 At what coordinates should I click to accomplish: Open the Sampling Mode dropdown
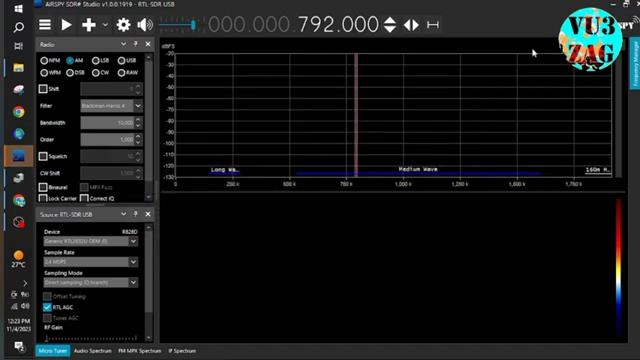[x=91, y=282]
